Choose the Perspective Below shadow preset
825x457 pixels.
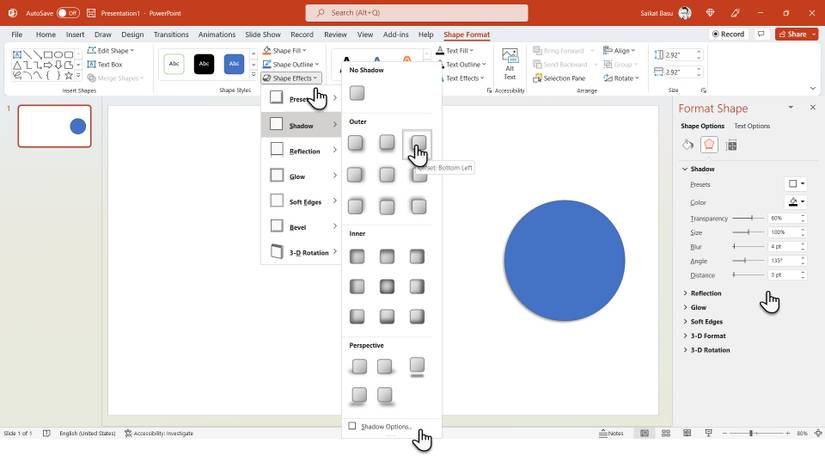[417, 367]
